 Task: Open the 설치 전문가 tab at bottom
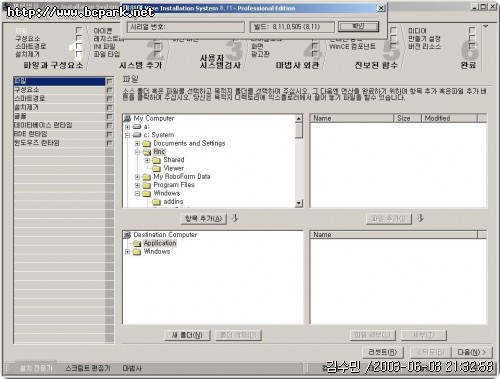[x=36, y=368]
